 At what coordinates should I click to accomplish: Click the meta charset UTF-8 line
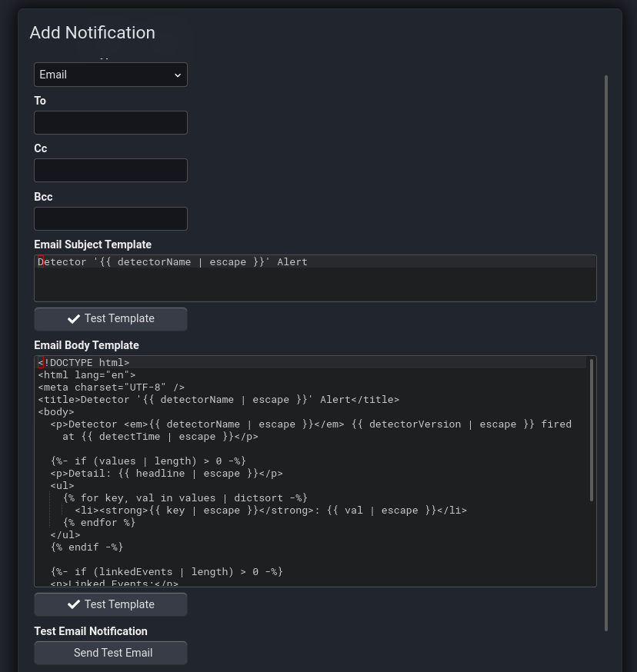pos(112,387)
